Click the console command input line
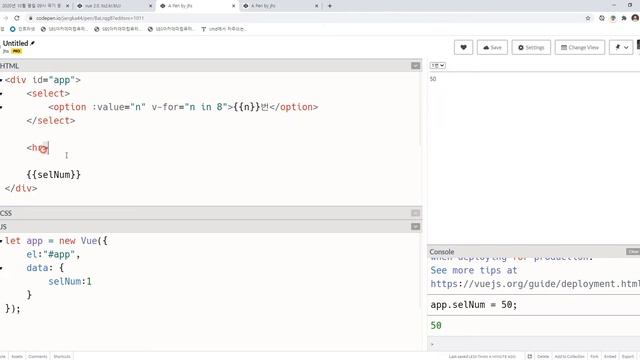Viewport: 640px width, 360px height. pos(535,344)
